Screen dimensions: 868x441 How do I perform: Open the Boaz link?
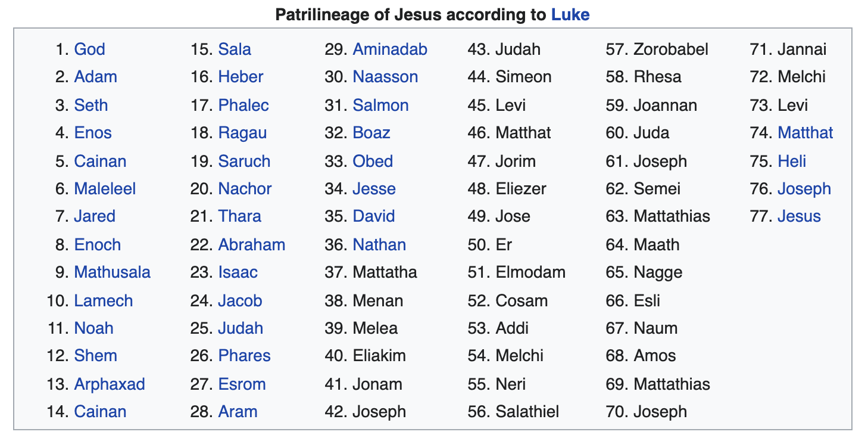[x=371, y=133]
